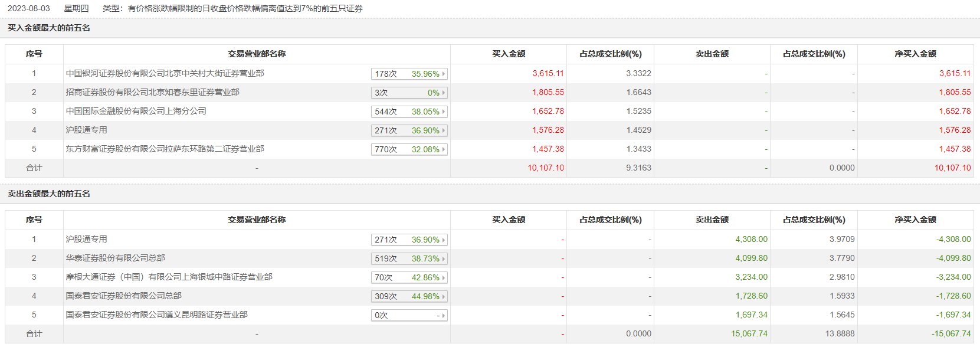Expand the 544次 38.05% stats box

(409, 112)
